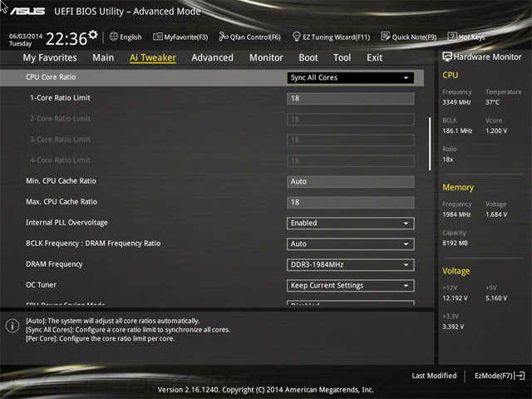Click the CPU temperature 37°C value

click(x=492, y=102)
